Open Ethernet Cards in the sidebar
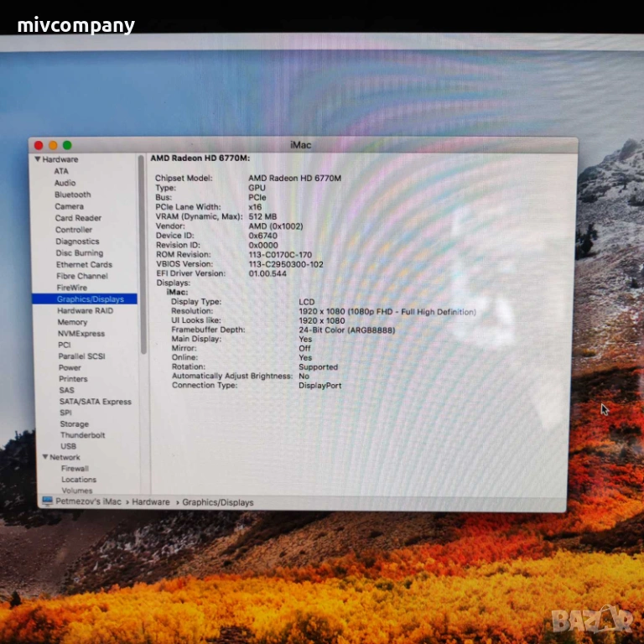The image size is (644, 644). click(x=84, y=264)
